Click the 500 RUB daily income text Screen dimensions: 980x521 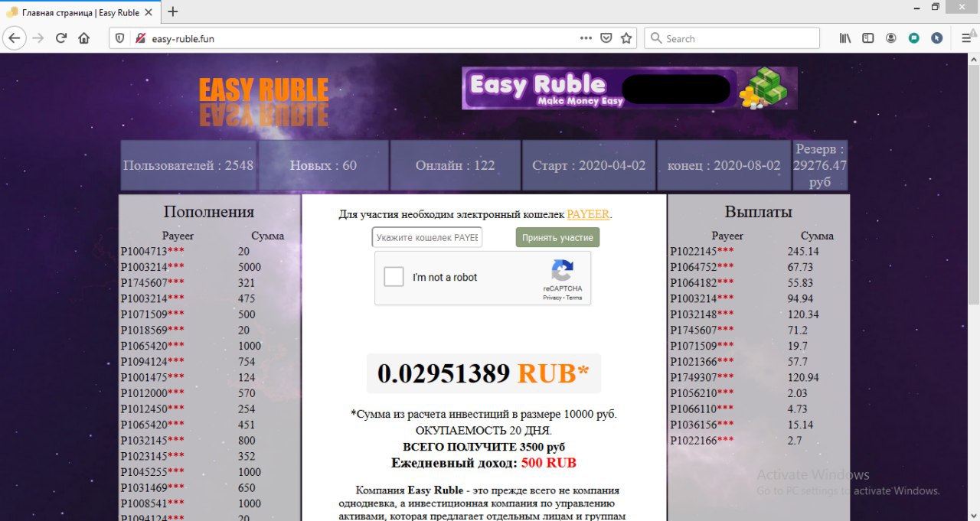tap(548, 463)
